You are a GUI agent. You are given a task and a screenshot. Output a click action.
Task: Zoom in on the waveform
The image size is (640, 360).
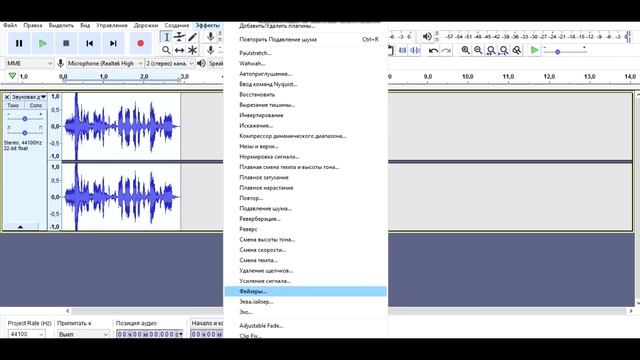tap(465, 50)
